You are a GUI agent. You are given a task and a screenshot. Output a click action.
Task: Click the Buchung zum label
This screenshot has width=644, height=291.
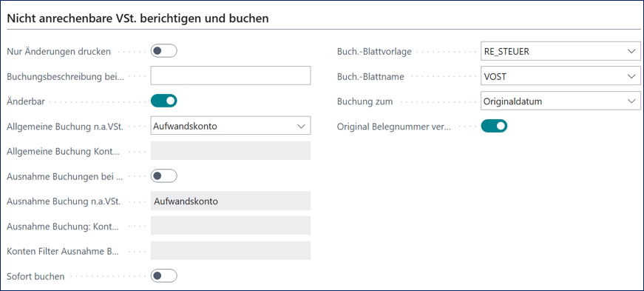(x=365, y=101)
